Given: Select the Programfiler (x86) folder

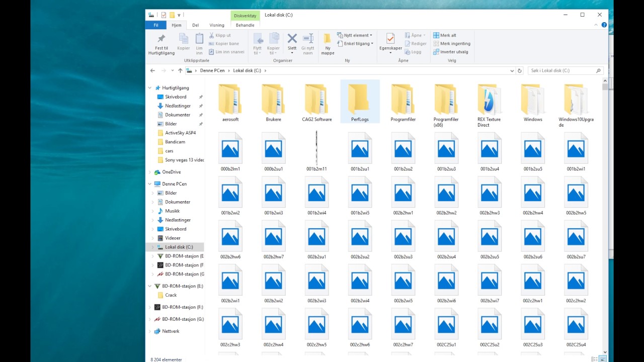Looking at the screenshot, I should click(x=446, y=105).
